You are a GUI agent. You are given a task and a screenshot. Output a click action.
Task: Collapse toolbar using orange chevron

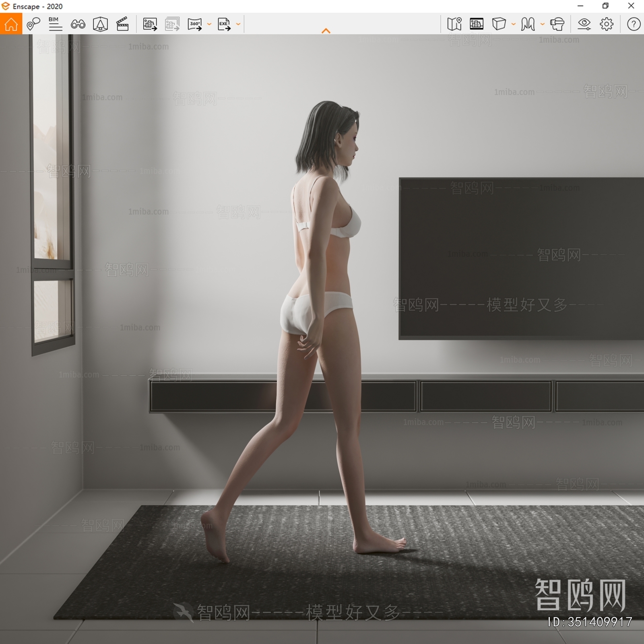(326, 31)
